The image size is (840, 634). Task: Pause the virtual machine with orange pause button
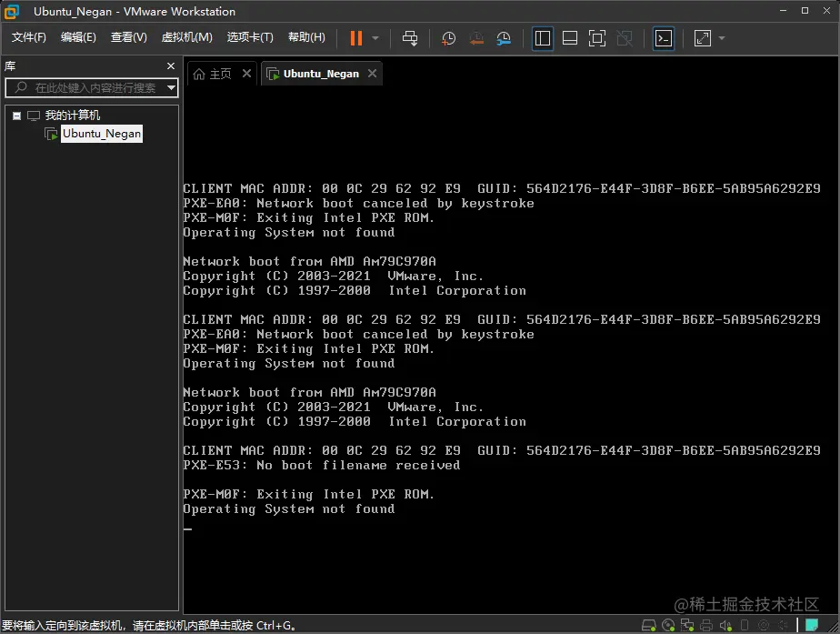coord(356,38)
